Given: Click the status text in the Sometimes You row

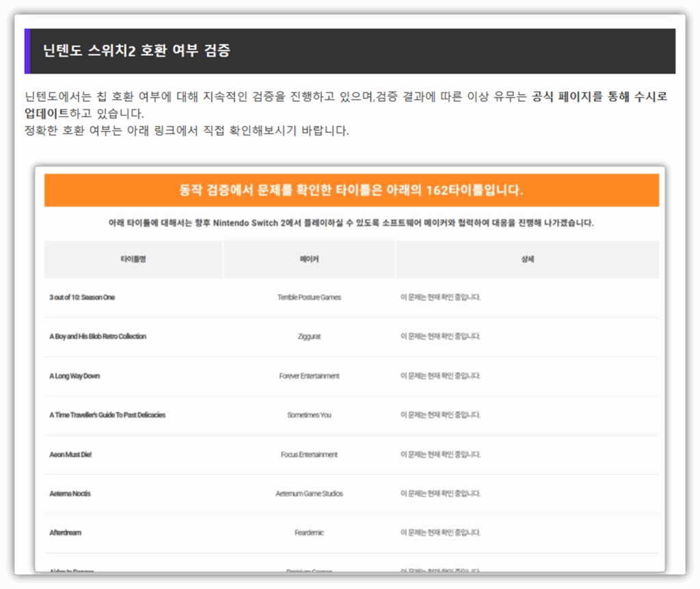Looking at the screenshot, I should pyautogui.click(x=440, y=415).
